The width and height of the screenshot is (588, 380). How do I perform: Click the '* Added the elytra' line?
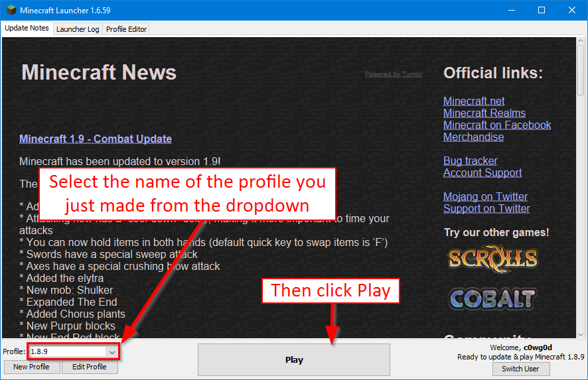(62, 279)
